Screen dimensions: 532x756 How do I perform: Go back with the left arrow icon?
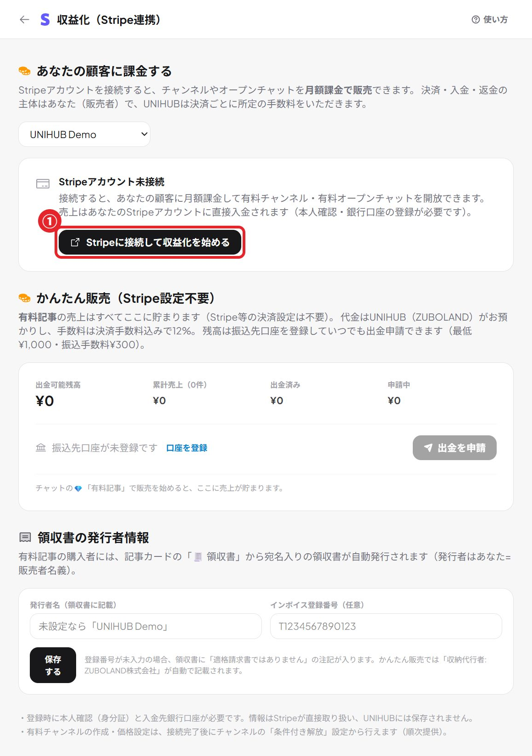pos(24,19)
